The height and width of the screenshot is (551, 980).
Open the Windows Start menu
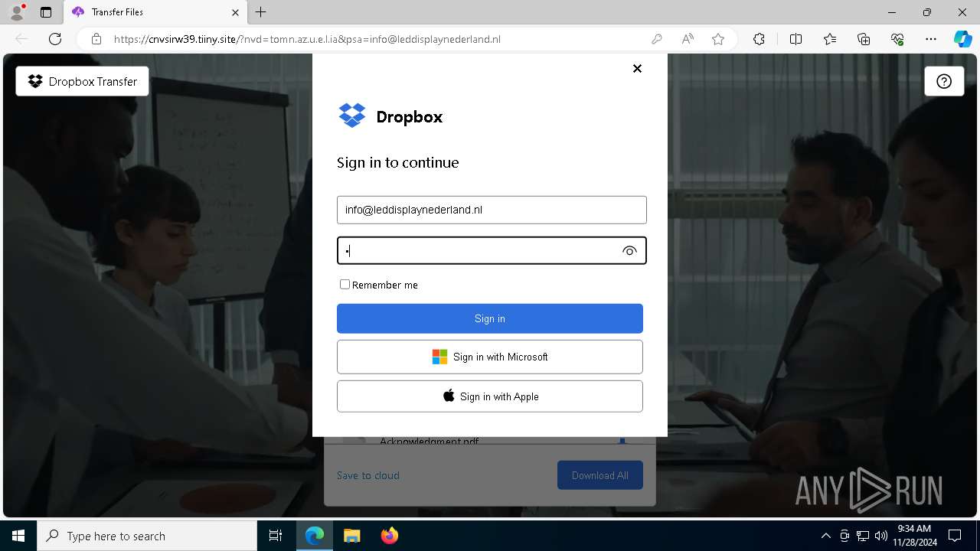18,536
